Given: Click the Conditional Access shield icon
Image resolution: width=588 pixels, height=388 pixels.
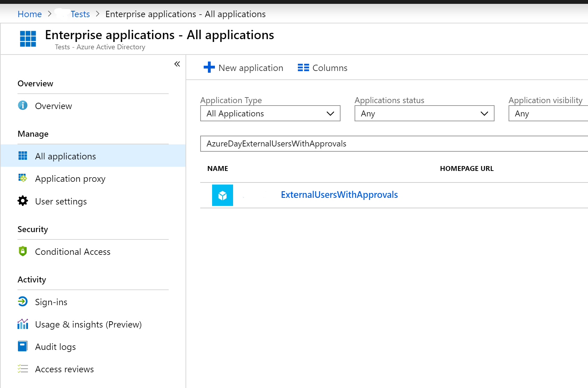Looking at the screenshot, I should coord(22,251).
